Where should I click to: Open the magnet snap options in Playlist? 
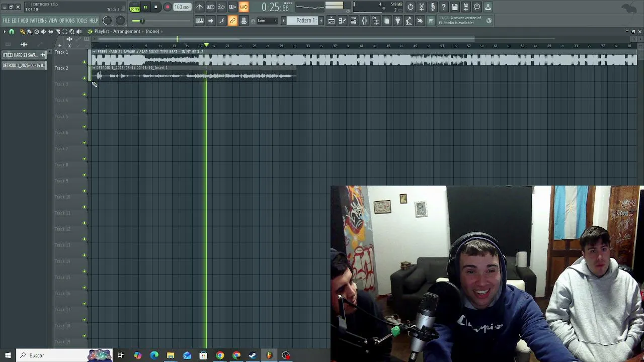(11, 32)
